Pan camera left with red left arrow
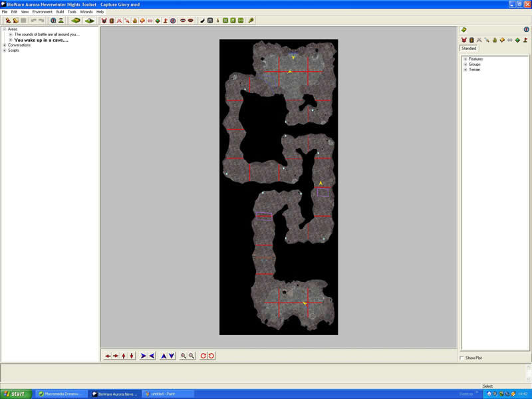The width and height of the screenshot is (532, 399). click(x=108, y=356)
